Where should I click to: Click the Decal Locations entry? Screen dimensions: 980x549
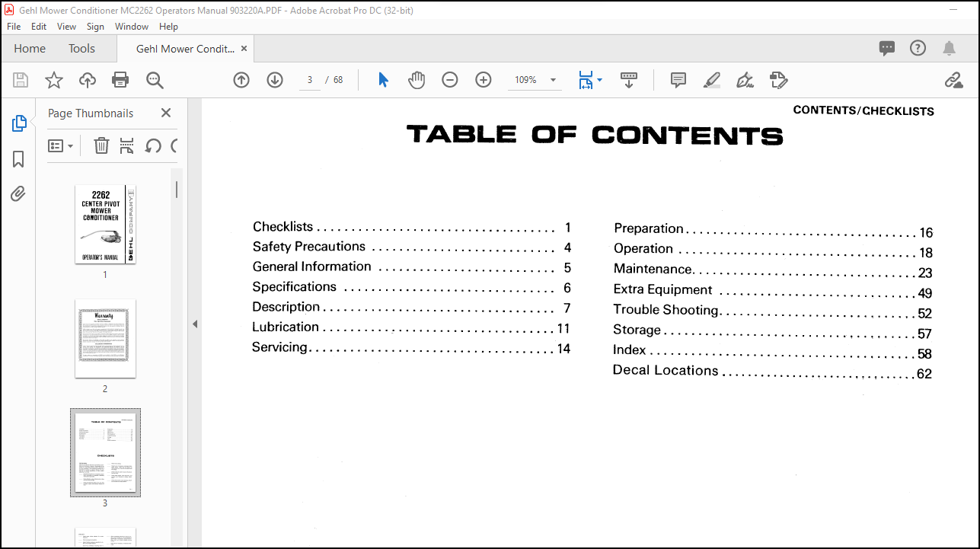(x=773, y=372)
